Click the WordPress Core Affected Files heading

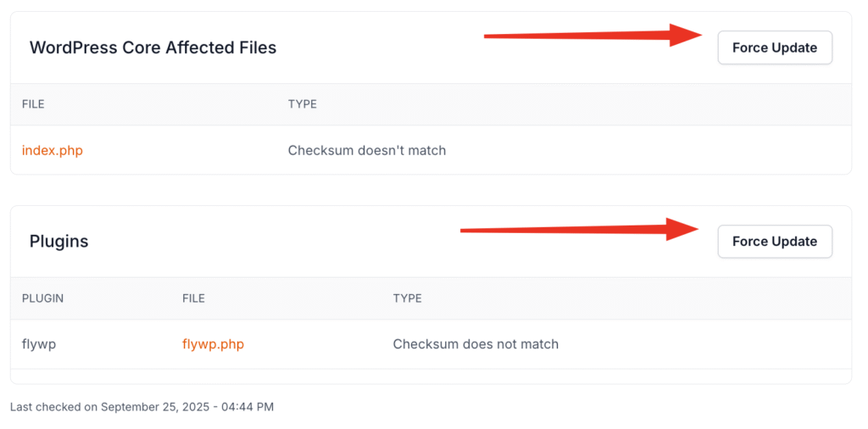click(x=153, y=48)
